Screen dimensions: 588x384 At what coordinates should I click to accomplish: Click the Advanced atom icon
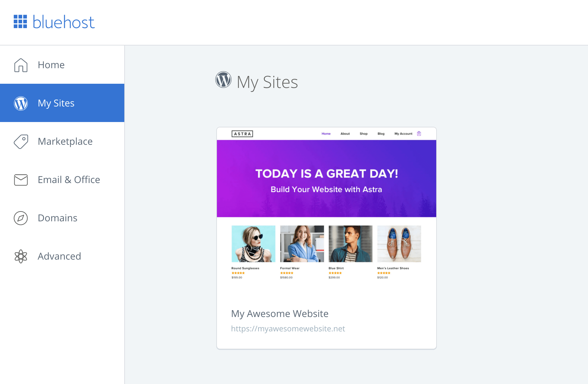(21, 256)
